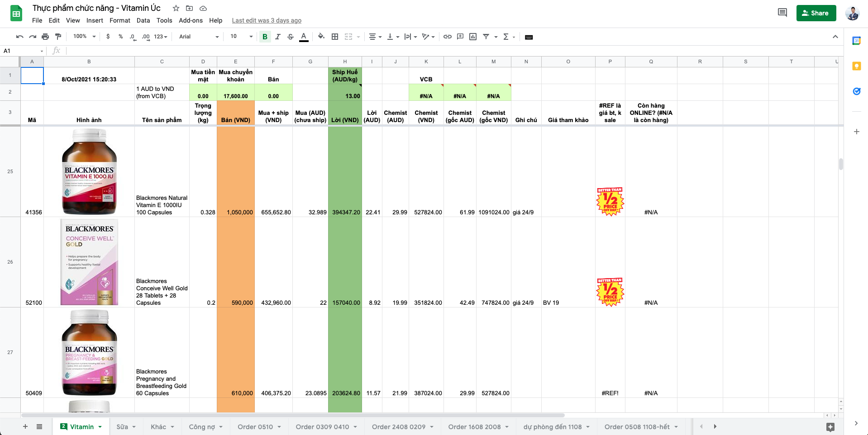Open comment history icon
Image resolution: width=868 pixels, height=435 pixels.
coord(782,13)
